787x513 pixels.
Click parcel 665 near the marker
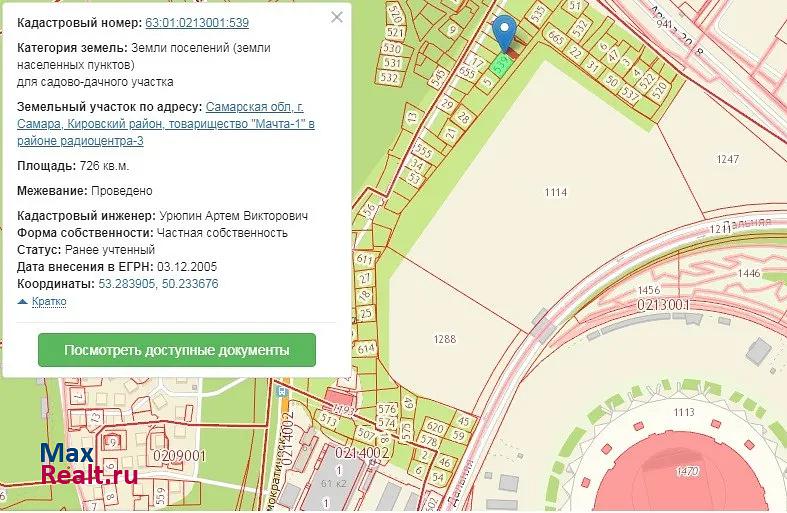[x=555, y=36]
